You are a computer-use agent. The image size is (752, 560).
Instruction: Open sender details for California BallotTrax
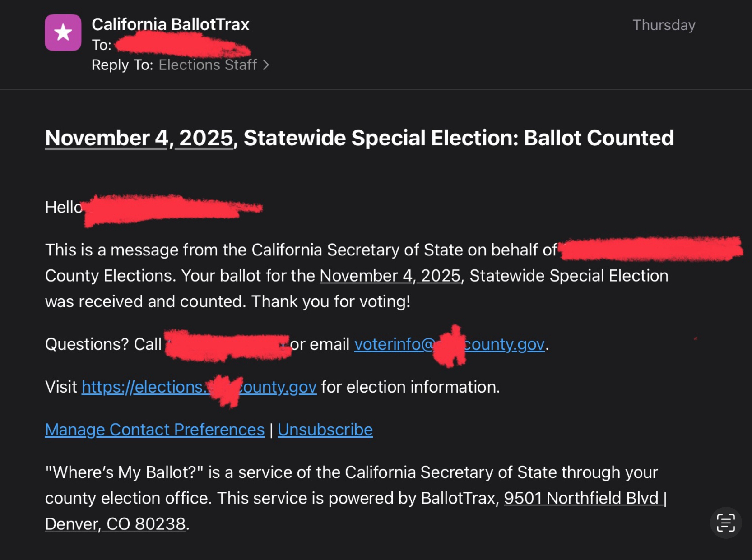click(x=170, y=24)
